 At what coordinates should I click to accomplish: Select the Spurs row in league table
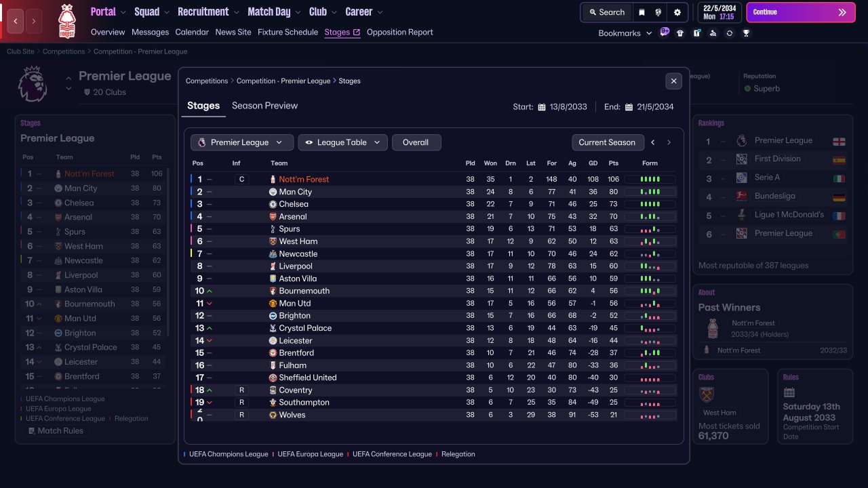[x=434, y=229]
